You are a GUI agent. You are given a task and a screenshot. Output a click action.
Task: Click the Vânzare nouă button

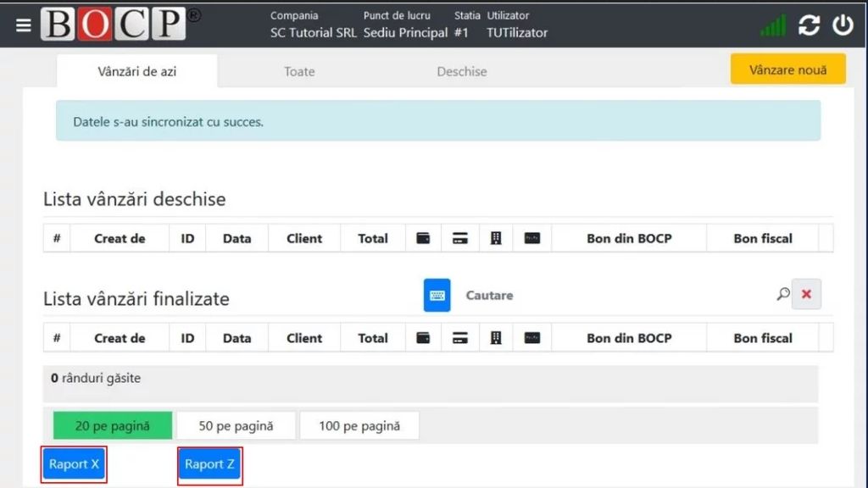(787, 69)
